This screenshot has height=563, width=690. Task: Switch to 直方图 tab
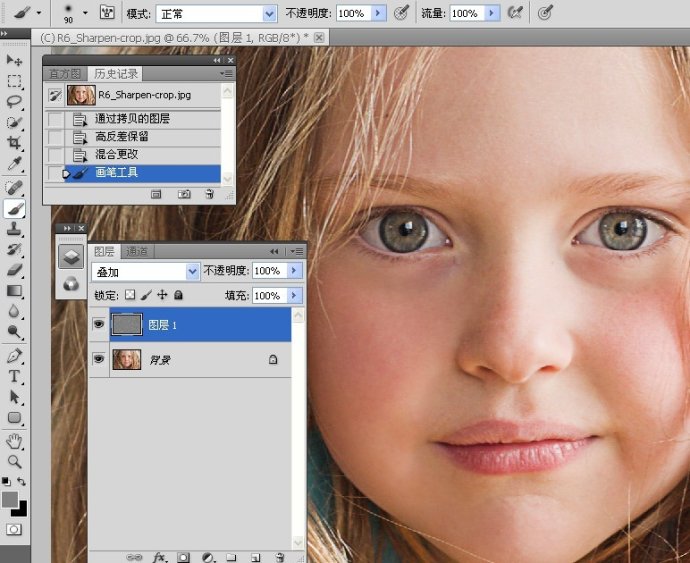coord(65,74)
